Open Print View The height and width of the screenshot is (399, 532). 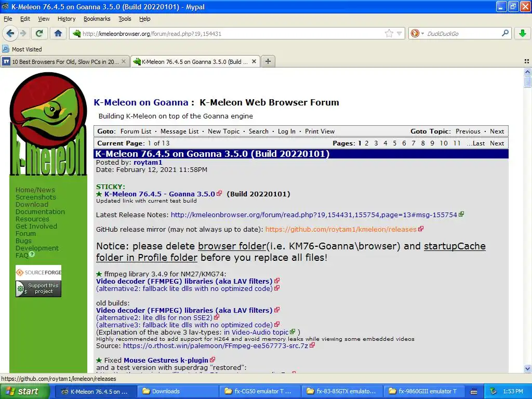(x=320, y=131)
